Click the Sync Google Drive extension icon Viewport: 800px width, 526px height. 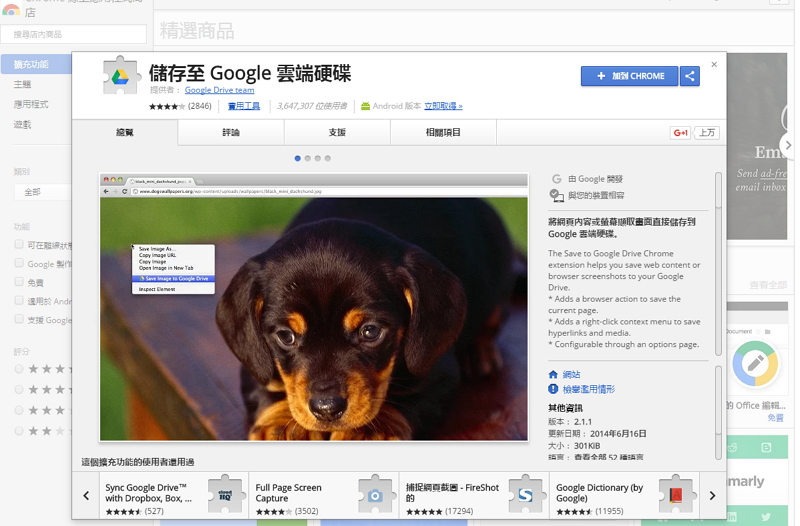(x=226, y=494)
